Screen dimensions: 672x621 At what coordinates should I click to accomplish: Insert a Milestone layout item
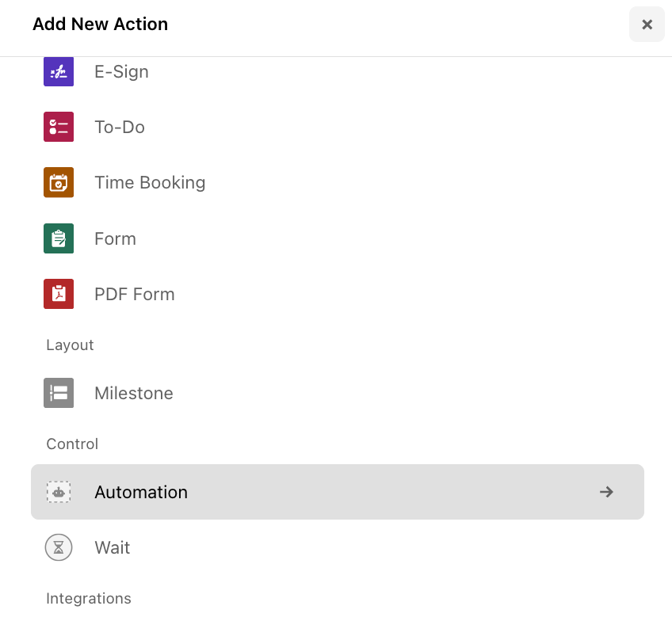[134, 393]
